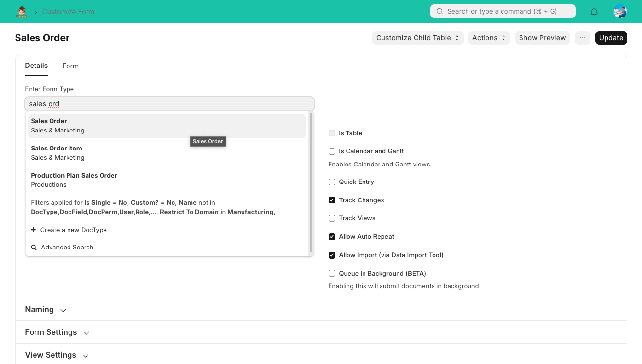Disable the Track Changes checkbox

(331, 200)
